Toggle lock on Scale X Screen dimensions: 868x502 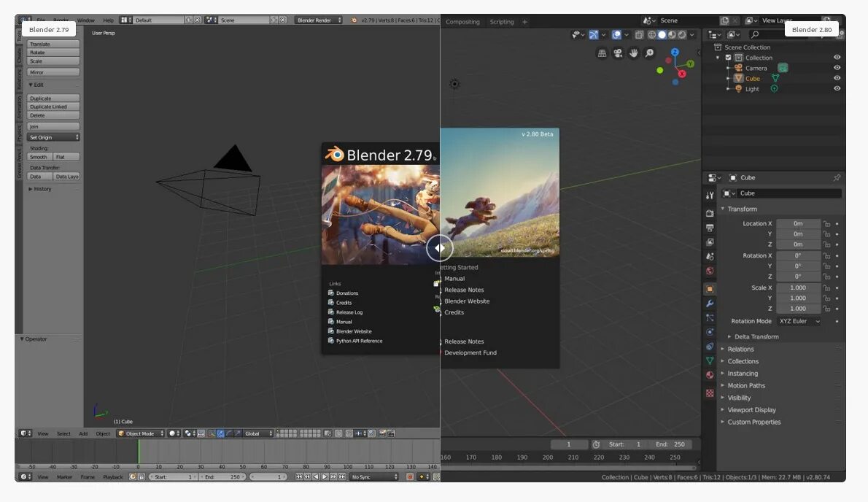pyautogui.click(x=826, y=287)
